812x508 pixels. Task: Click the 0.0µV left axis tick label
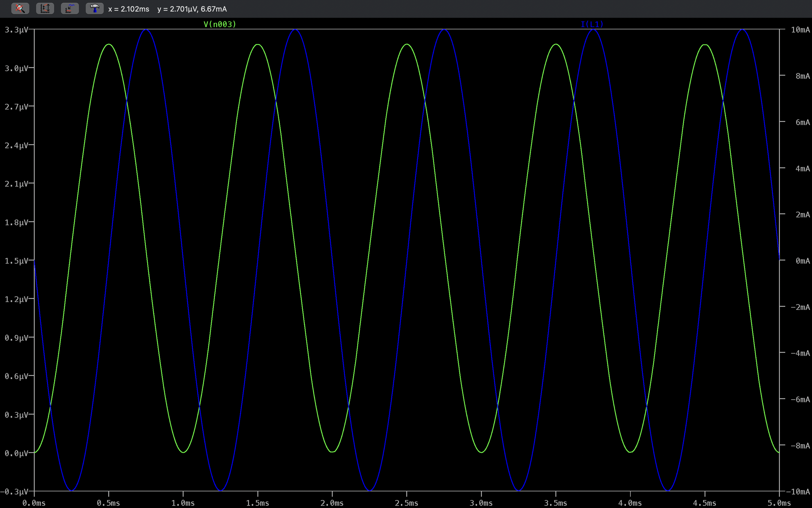16,453
